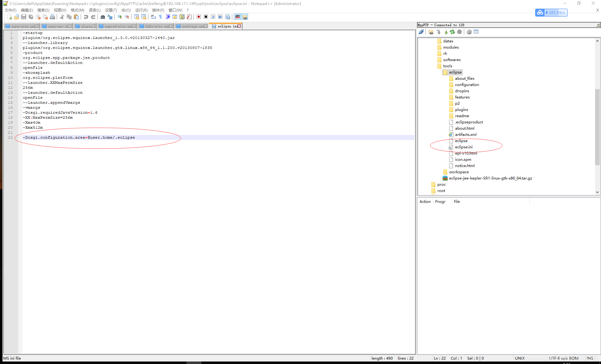The width and height of the screenshot is (601, 364).
Task: Cut selection with the scissors icon
Action: tap(62, 17)
